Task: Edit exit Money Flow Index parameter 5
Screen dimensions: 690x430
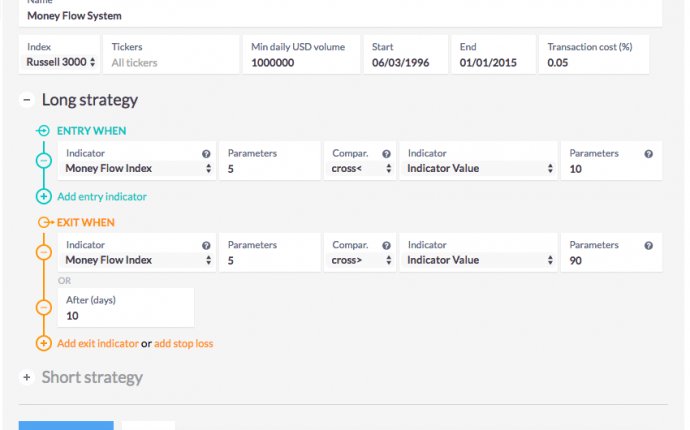Action: point(270,253)
